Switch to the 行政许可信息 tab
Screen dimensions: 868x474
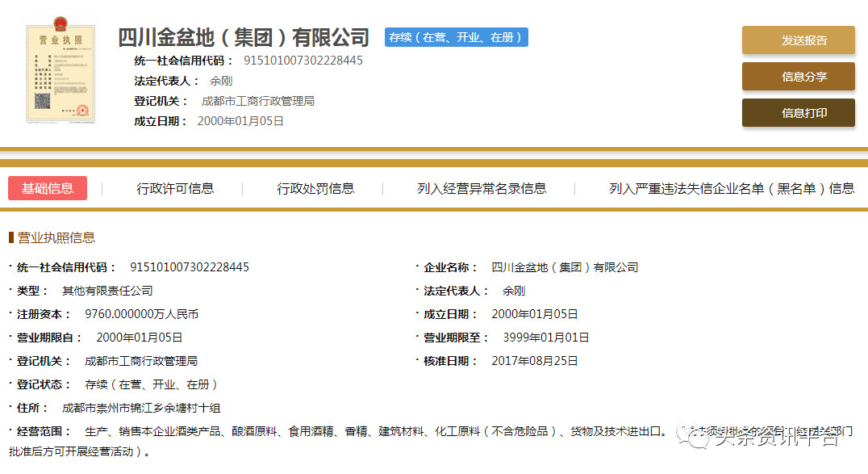click(175, 188)
